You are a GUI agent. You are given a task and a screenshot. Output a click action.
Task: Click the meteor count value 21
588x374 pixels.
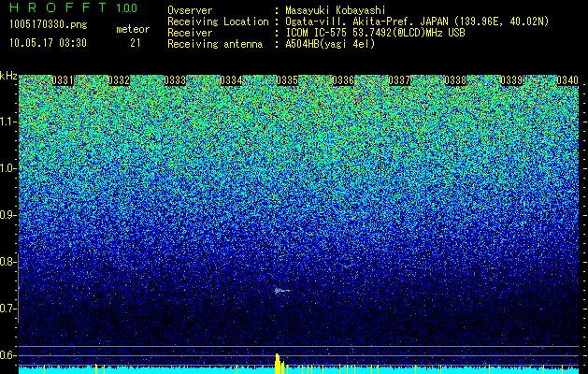(136, 43)
